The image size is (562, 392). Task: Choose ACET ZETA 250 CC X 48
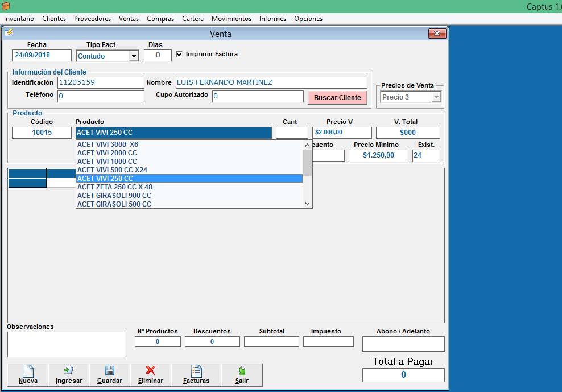coord(115,187)
